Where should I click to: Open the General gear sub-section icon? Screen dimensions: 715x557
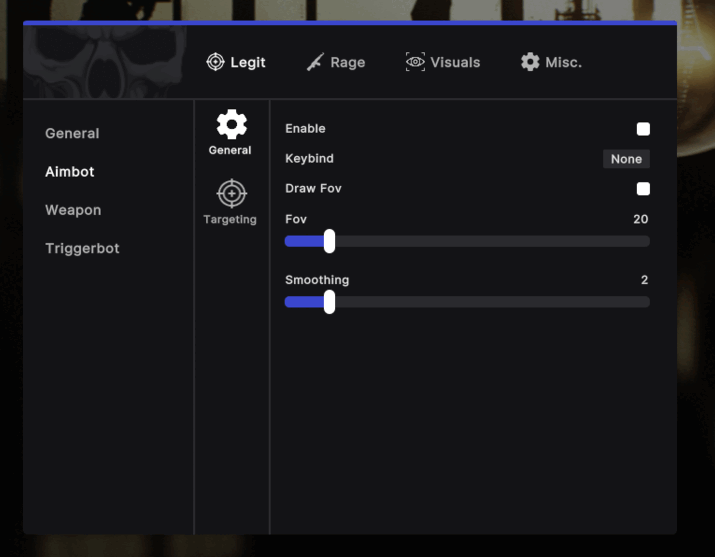[x=232, y=124]
